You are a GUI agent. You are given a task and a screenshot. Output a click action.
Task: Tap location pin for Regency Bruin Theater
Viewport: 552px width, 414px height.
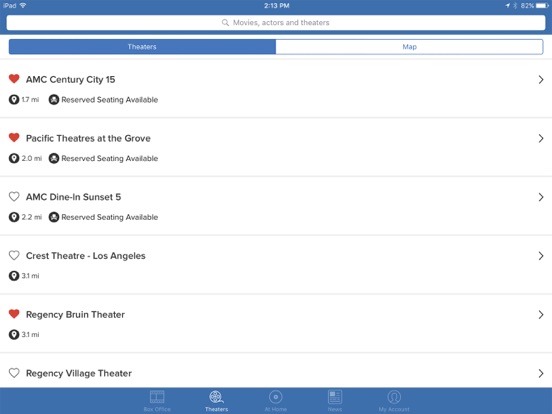[x=14, y=334]
